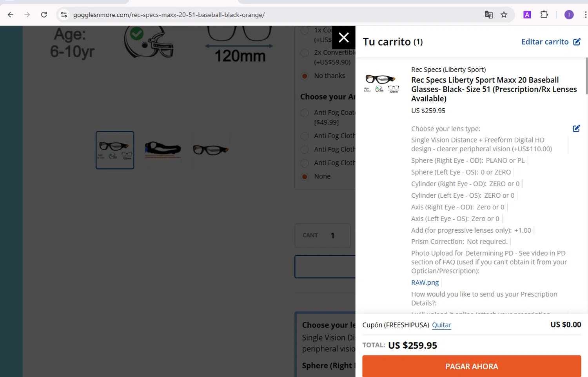The image size is (588, 377).
Task: Select the second gallery thumbnail with strap
Action: pyautogui.click(x=163, y=150)
